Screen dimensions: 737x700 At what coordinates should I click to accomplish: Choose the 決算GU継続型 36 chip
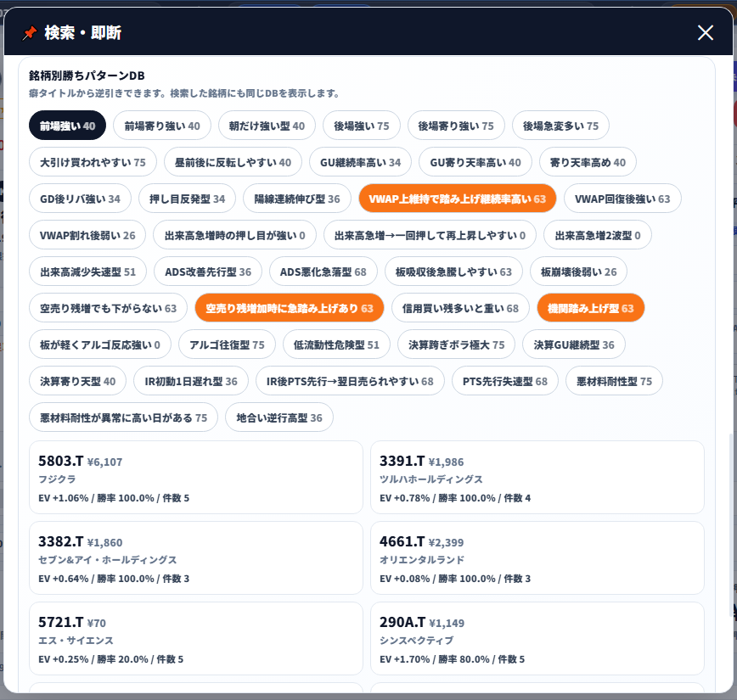tap(574, 344)
